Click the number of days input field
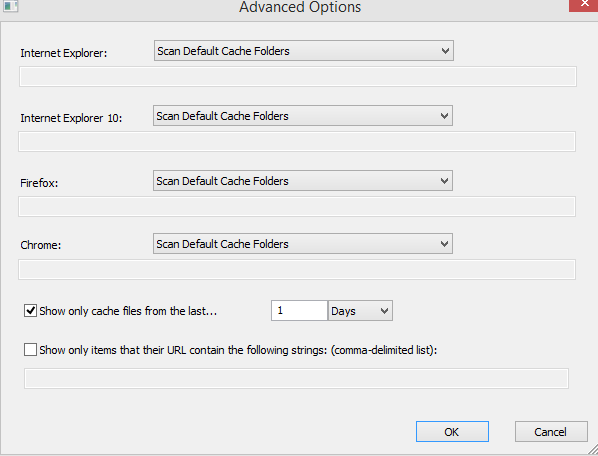This screenshot has height=456, width=598. [299, 311]
